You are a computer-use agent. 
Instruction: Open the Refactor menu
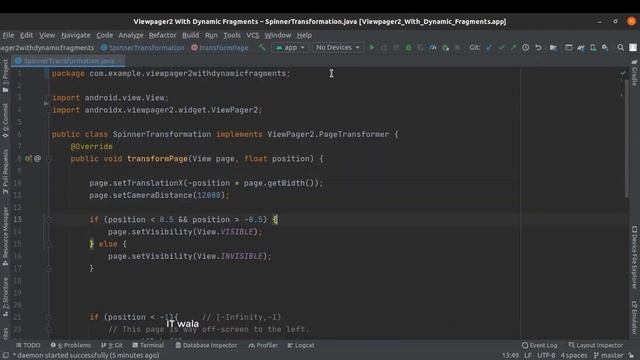[162, 36]
